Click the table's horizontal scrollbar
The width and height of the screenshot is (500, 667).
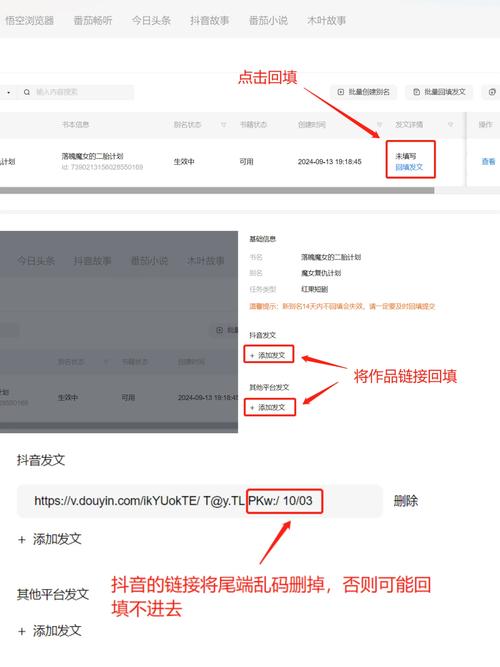[x=217, y=191]
